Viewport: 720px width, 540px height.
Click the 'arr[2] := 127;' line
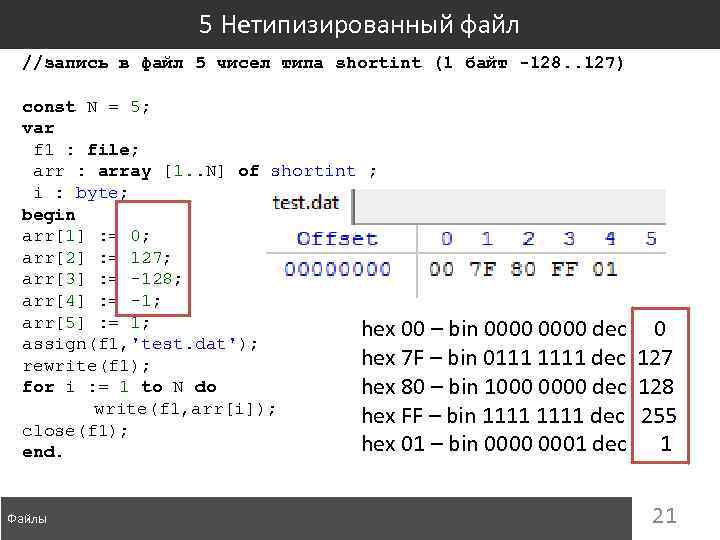click(96, 258)
